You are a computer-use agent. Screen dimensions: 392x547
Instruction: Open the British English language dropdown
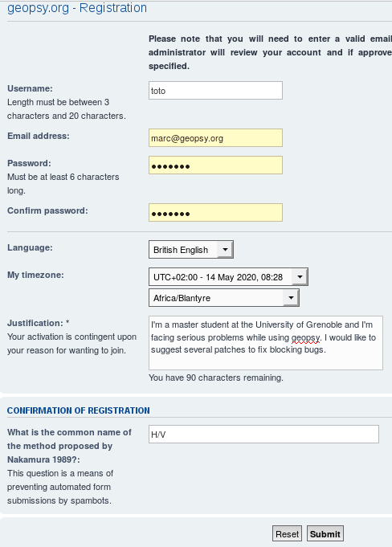click(x=191, y=250)
